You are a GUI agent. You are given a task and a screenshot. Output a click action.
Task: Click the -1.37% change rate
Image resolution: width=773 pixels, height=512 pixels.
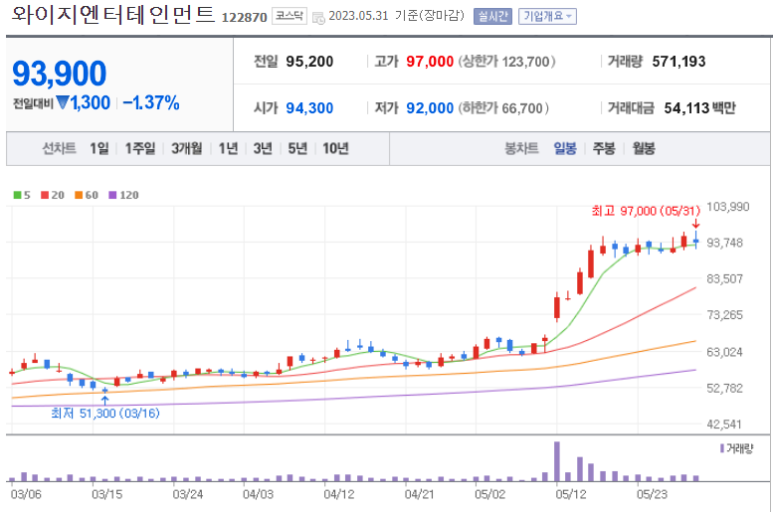[151, 102]
